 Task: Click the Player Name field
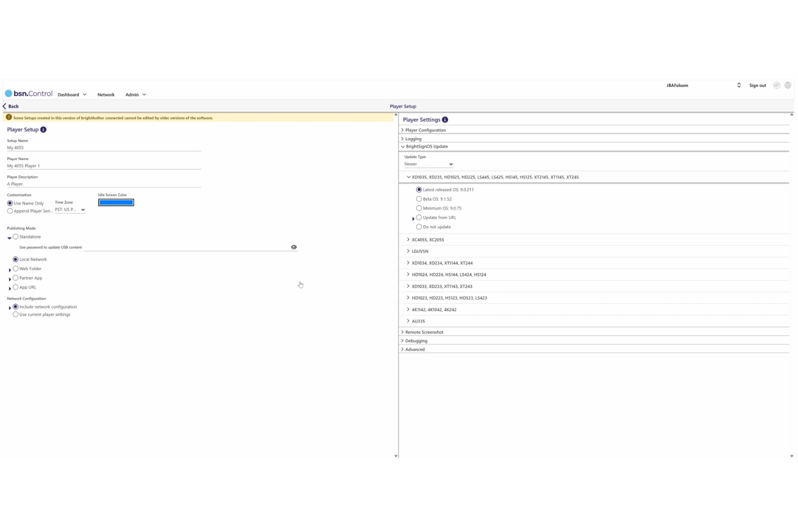pos(104,165)
